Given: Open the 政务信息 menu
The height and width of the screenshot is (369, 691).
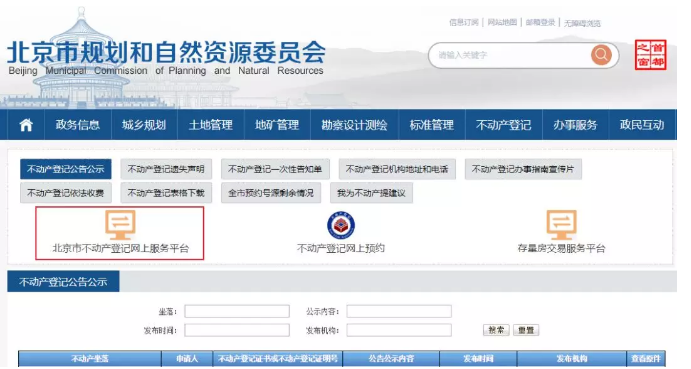Looking at the screenshot, I should pos(78,125).
